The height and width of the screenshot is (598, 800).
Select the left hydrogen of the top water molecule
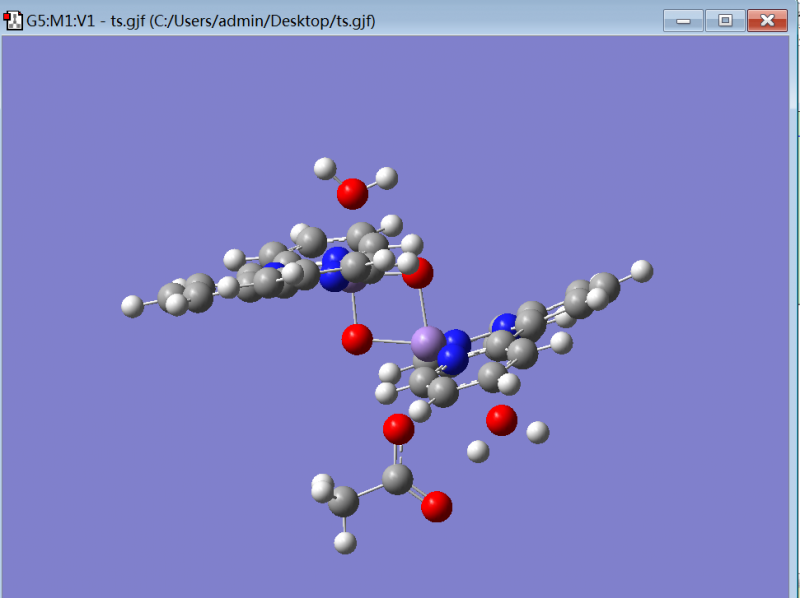coord(324,168)
